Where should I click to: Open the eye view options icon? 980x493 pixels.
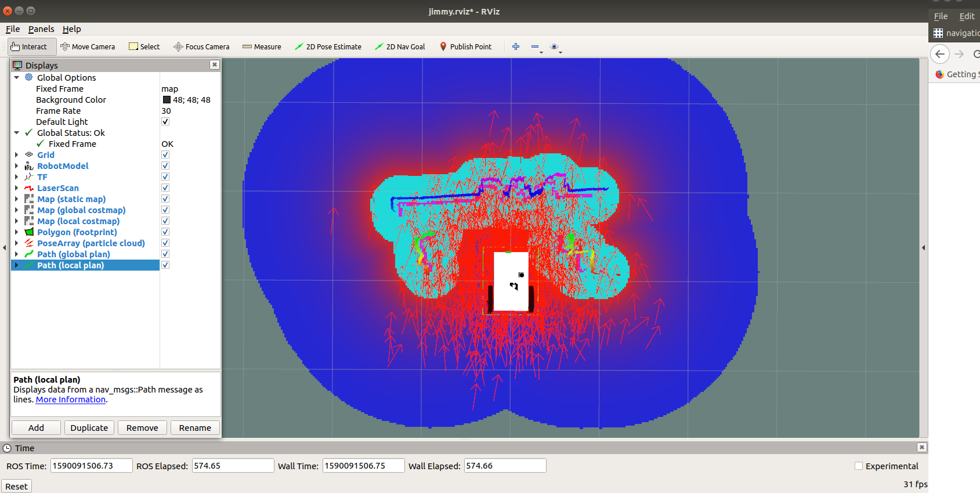(554, 46)
